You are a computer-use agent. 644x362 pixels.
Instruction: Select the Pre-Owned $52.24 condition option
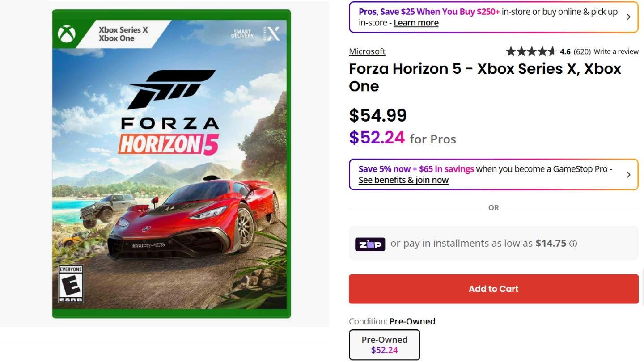coord(384,345)
